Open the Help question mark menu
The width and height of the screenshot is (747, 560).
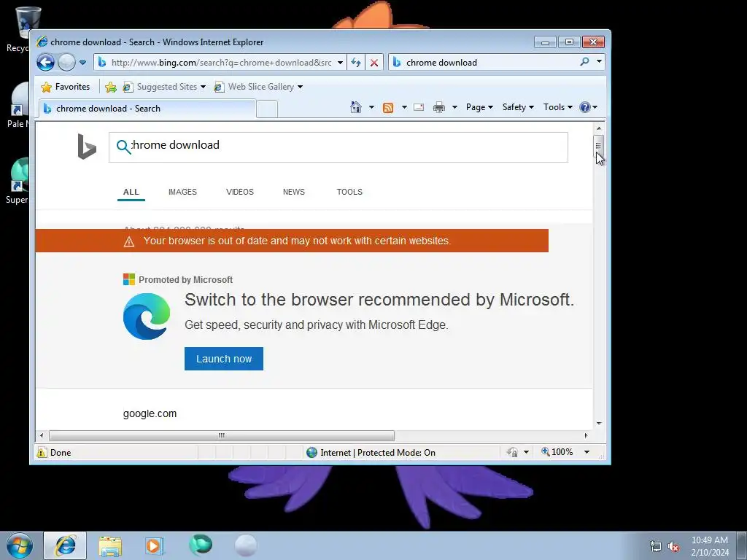tap(589, 107)
